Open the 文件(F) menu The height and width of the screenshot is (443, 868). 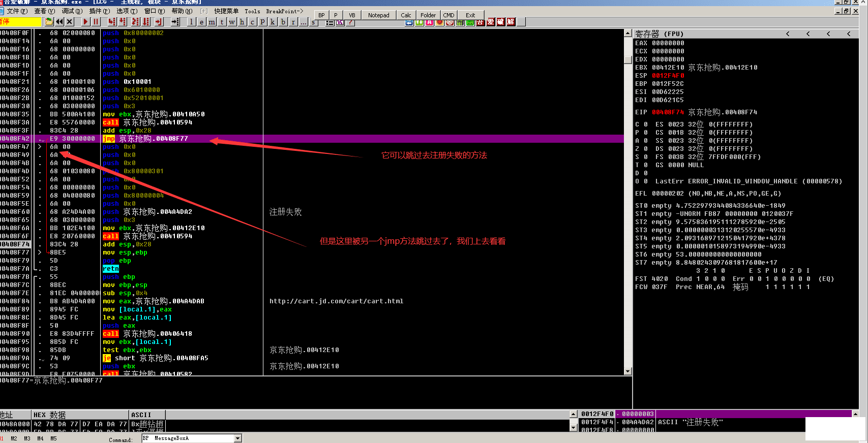pyautogui.click(x=17, y=11)
